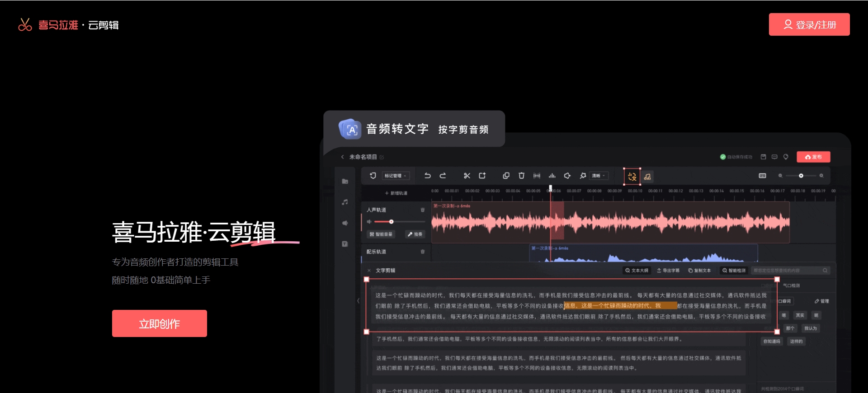Select the blue music waveform clip
Image resolution: width=868 pixels, height=393 pixels.
coord(643,253)
